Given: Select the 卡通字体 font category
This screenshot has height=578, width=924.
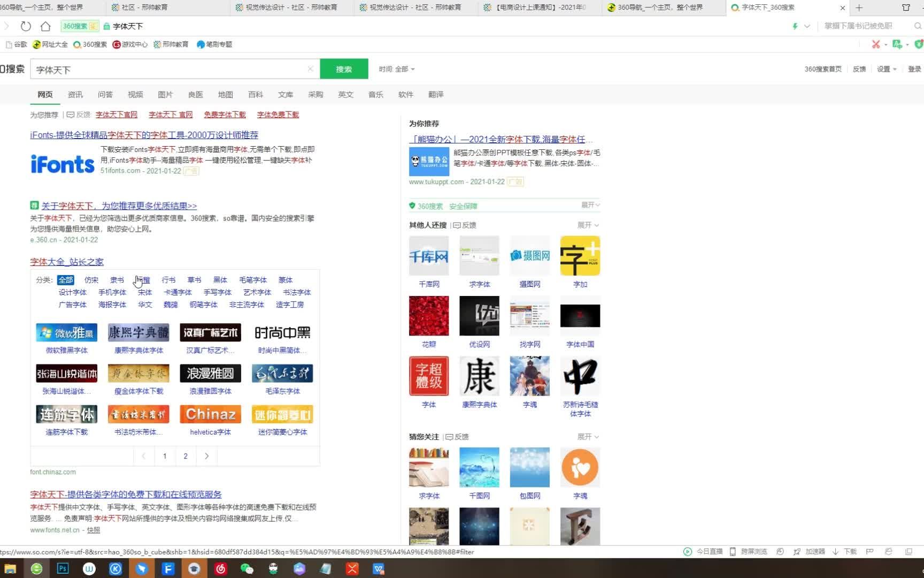Looking at the screenshot, I should (x=178, y=292).
